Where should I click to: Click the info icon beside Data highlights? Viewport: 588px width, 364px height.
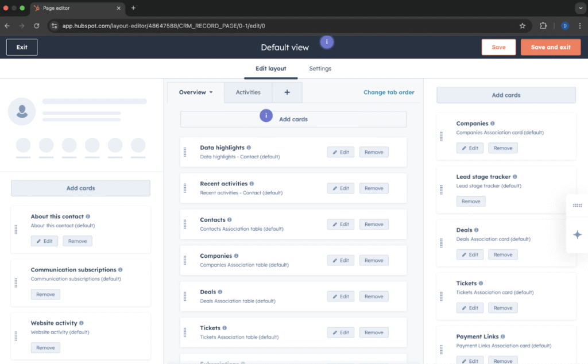pyautogui.click(x=249, y=148)
